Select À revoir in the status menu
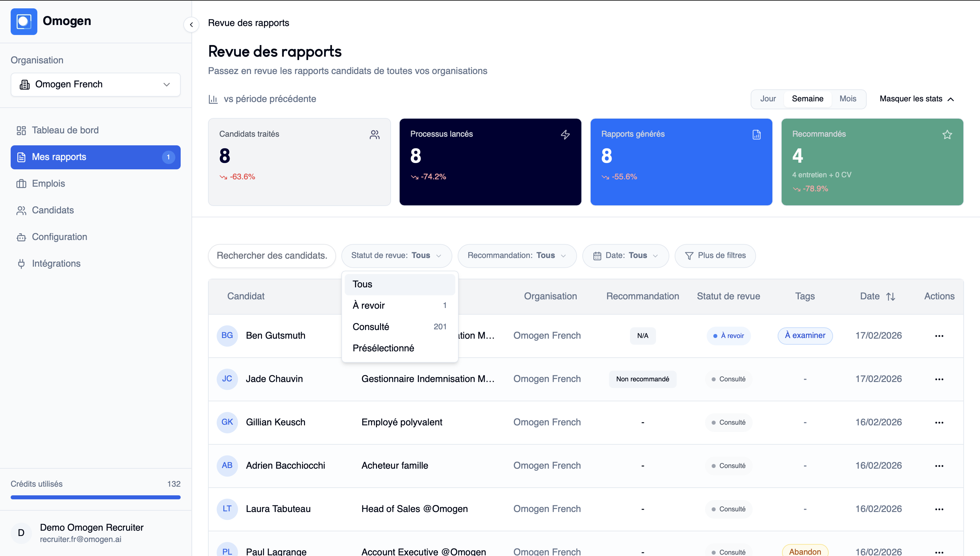Screen dimensions: 980x556 click(x=368, y=305)
